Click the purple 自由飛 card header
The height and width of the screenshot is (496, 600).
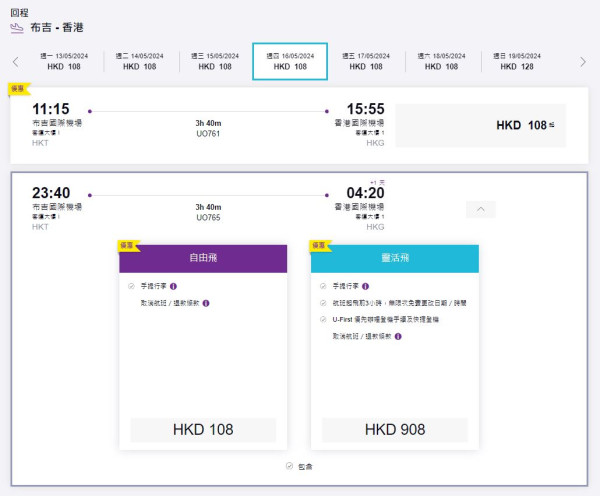(203, 258)
